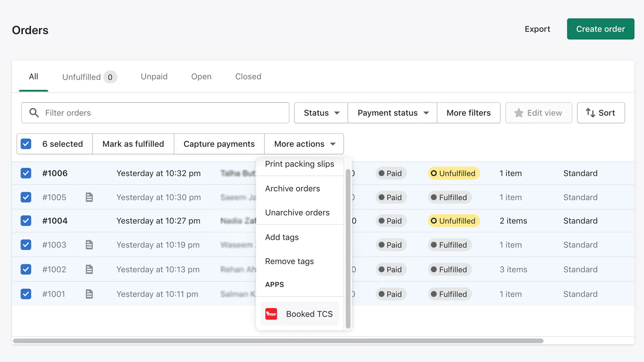Deselect order #1004 checkbox
The width and height of the screenshot is (644, 362).
click(26, 221)
